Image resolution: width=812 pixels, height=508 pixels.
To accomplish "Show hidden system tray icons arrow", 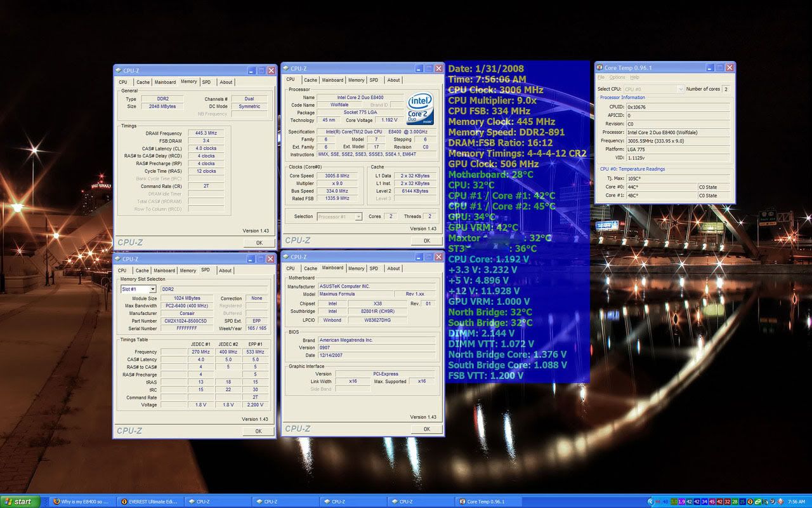I will [651, 502].
